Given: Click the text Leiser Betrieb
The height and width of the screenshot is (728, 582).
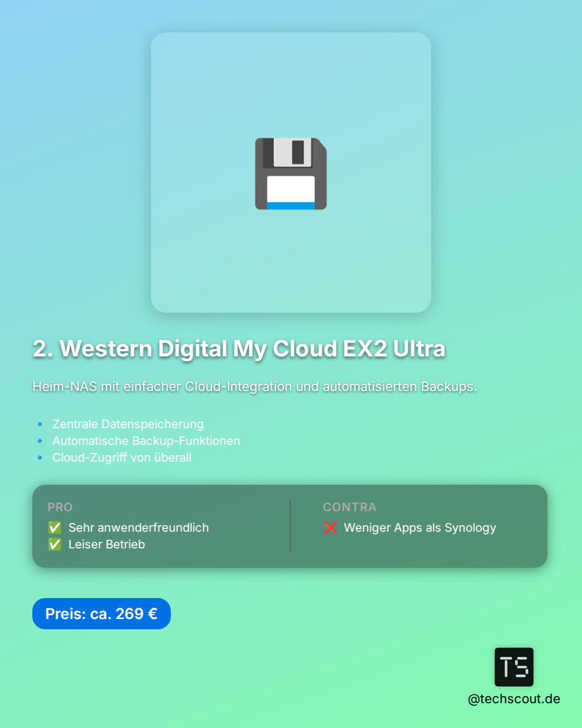Looking at the screenshot, I should pyautogui.click(x=107, y=544).
